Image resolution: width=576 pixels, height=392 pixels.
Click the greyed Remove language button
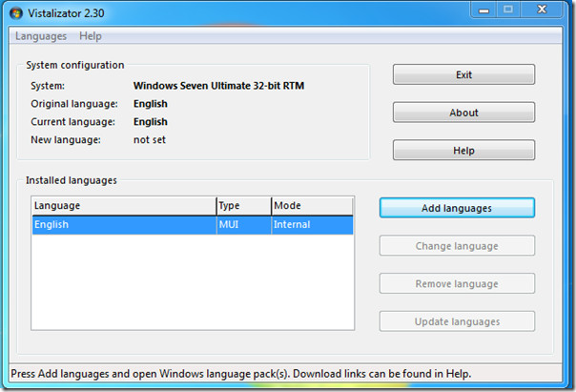[457, 283]
